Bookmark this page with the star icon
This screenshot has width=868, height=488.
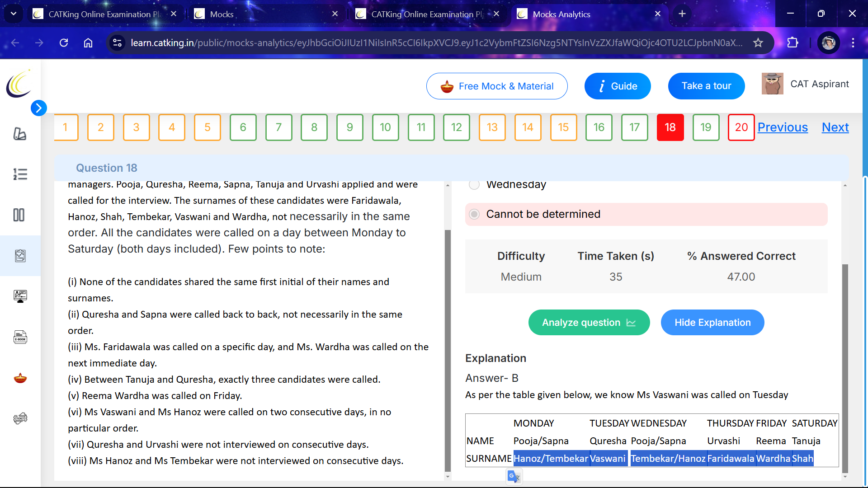coord(758,42)
